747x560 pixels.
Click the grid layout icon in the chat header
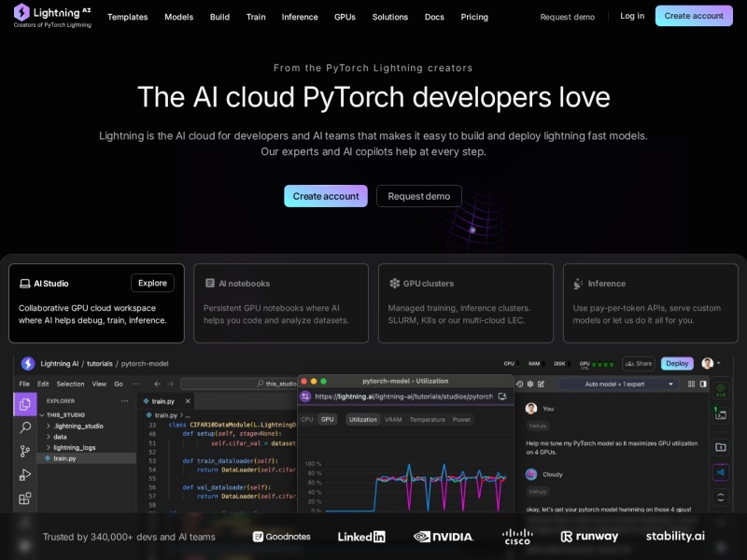691,384
